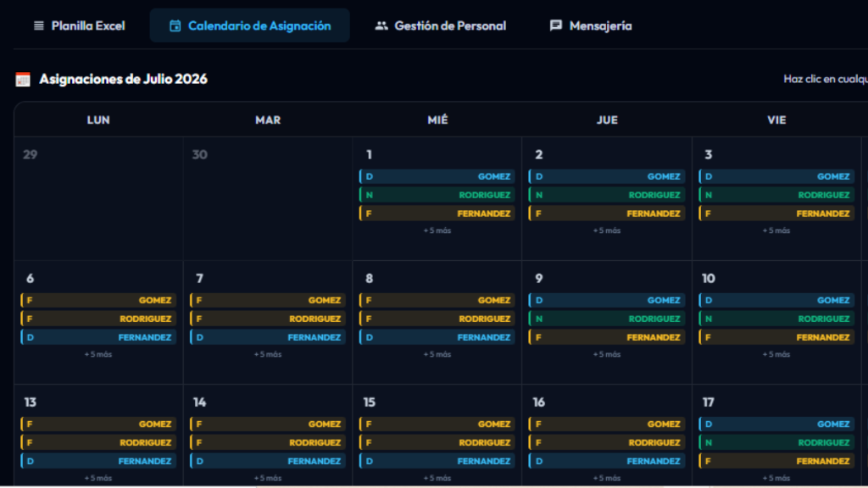The width and height of the screenshot is (868, 488).
Task: Click RODRIGUEZ N shift on July 3
Action: tap(776, 196)
